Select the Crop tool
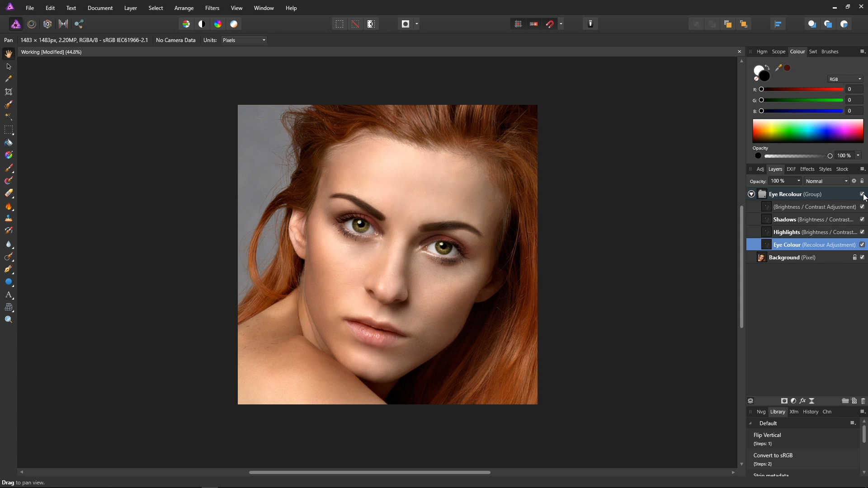Viewport: 868px width, 488px height. coord(9,92)
